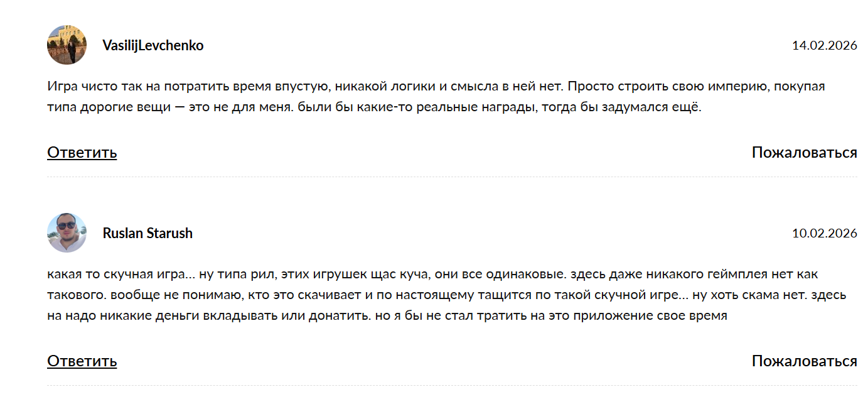
Task: Click the underline of the second Ответить link
Action: pyautogui.click(x=82, y=369)
